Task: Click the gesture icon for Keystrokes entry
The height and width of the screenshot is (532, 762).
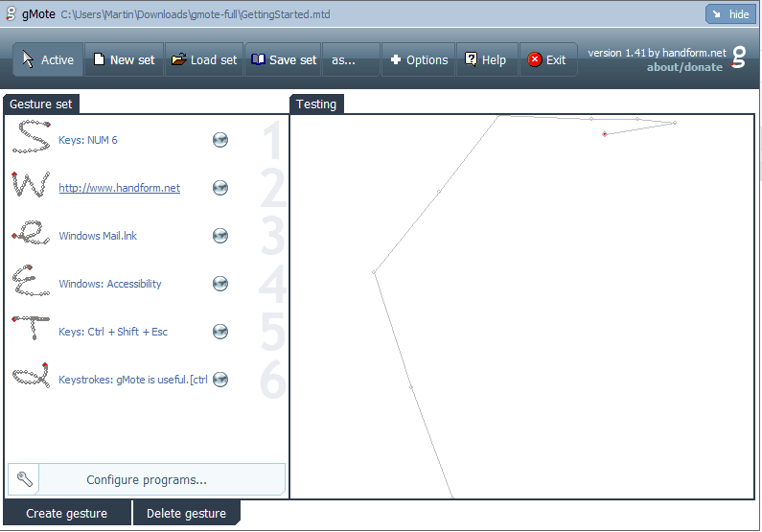Action: point(31,378)
